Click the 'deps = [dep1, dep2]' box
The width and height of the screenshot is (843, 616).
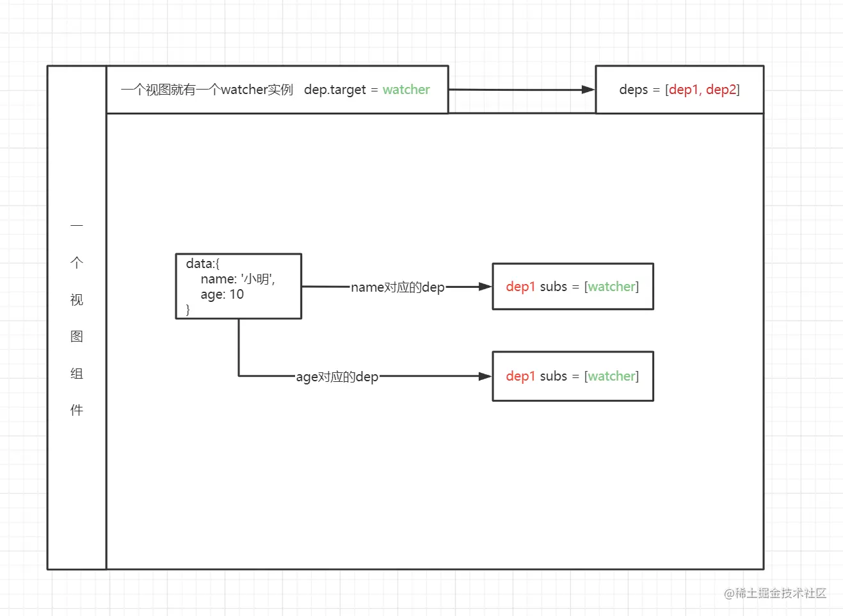pyautogui.click(x=679, y=90)
